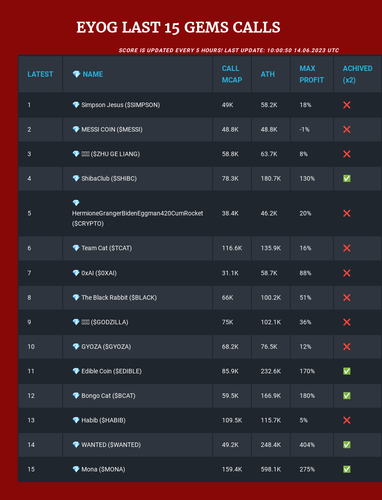Click the green check in Edible Coin row

pos(347,371)
